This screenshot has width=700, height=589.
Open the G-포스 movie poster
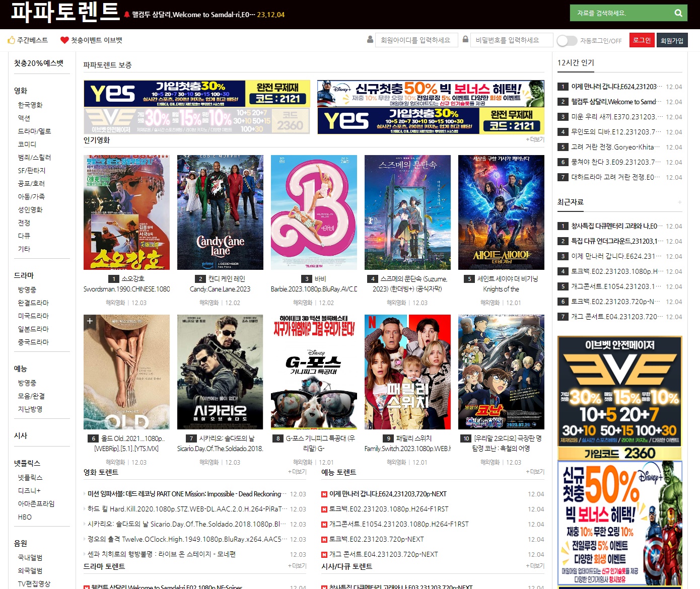314,372
